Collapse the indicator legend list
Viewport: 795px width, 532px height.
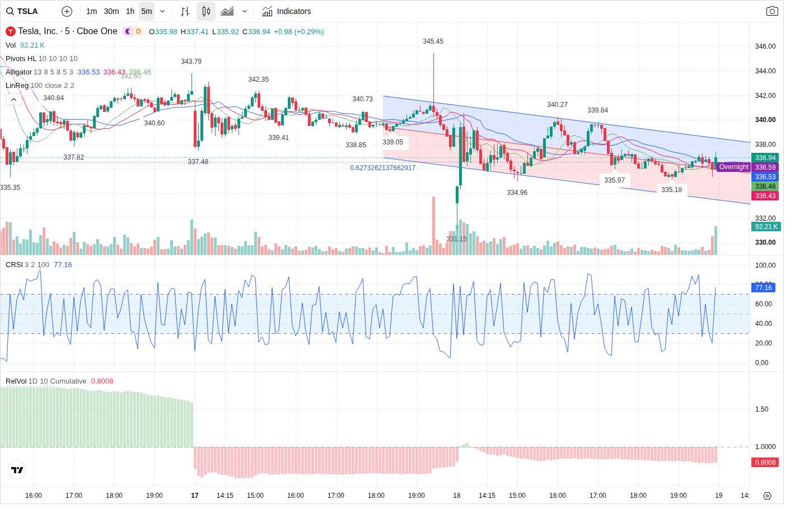(x=13, y=100)
